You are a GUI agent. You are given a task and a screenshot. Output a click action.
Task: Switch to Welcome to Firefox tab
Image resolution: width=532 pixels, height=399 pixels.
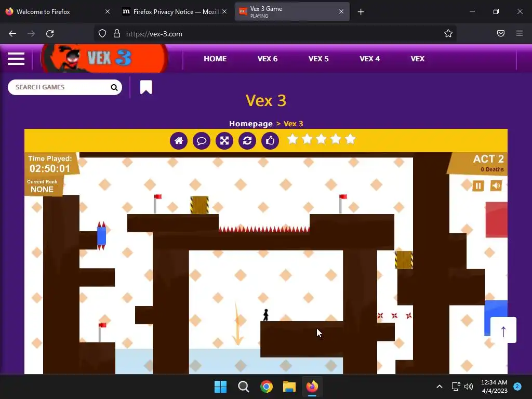click(58, 12)
